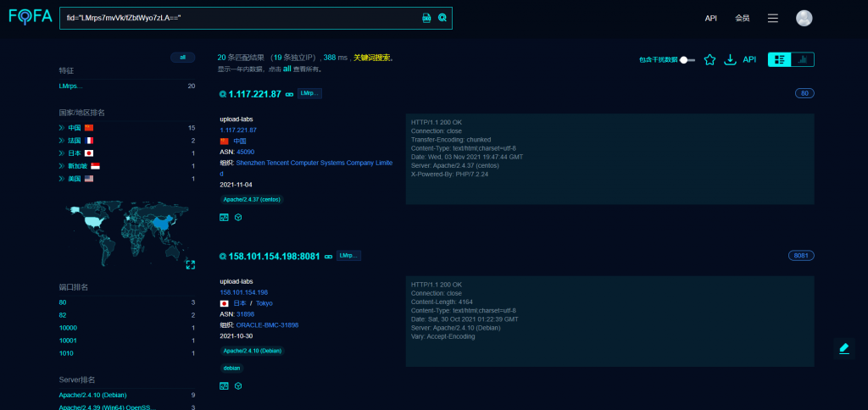Click the FOFA logo
The width and height of the screenshot is (868, 410).
click(x=31, y=17)
